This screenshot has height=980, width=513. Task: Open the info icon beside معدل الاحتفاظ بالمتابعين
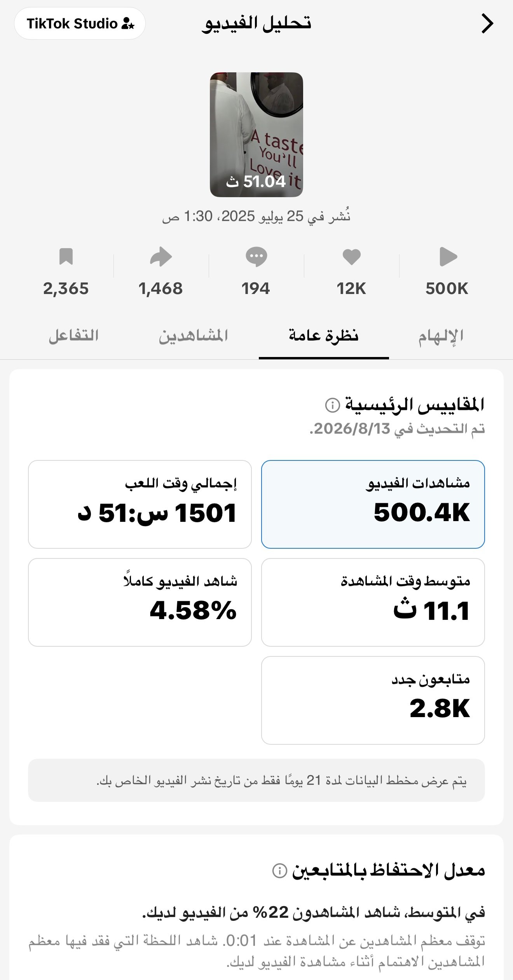coord(280,871)
